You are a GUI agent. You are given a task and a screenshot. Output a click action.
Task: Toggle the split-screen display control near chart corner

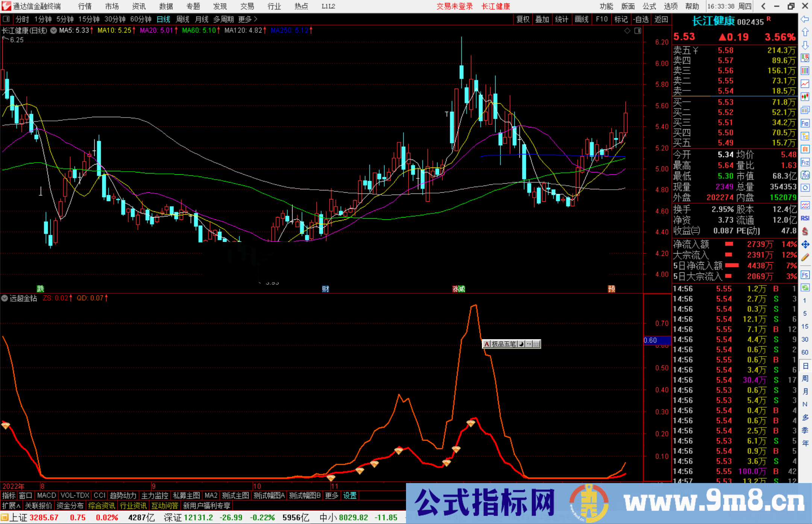(x=638, y=31)
